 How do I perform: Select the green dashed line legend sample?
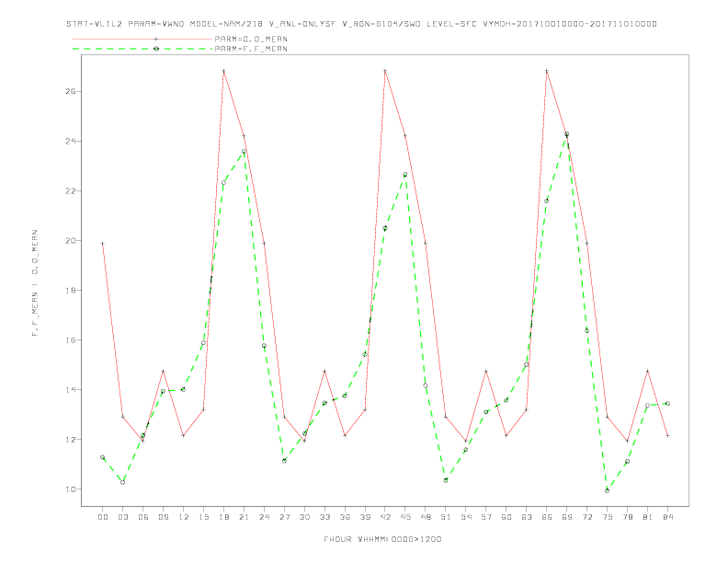pyautogui.click(x=142, y=49)
